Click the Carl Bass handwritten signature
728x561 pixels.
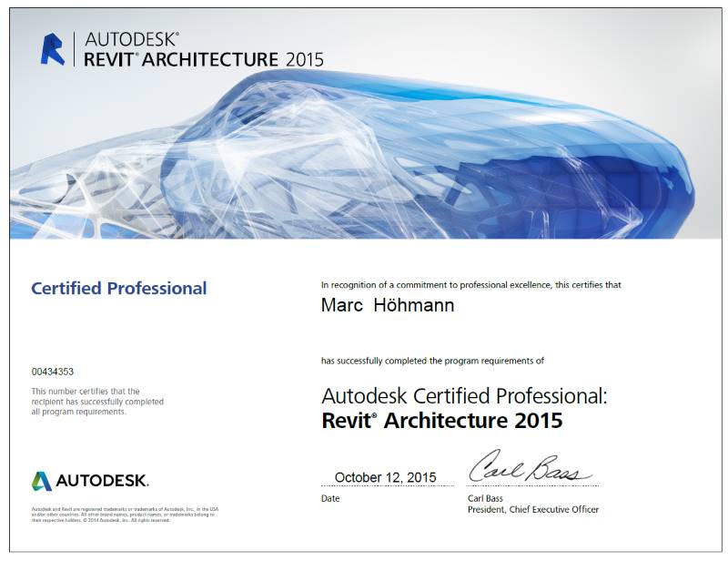pos(530,467)
